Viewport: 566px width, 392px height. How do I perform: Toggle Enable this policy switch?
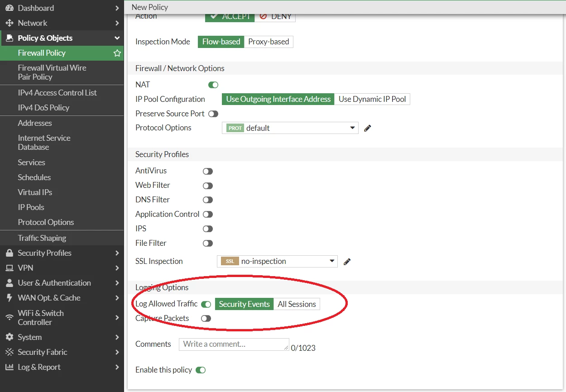click(201, 370)
